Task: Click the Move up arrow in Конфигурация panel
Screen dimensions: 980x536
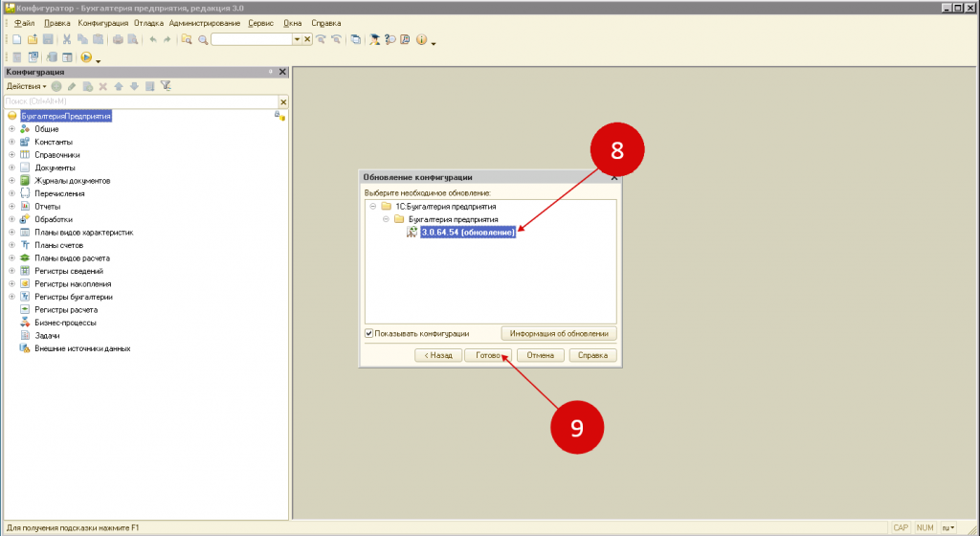Action: 118,86
